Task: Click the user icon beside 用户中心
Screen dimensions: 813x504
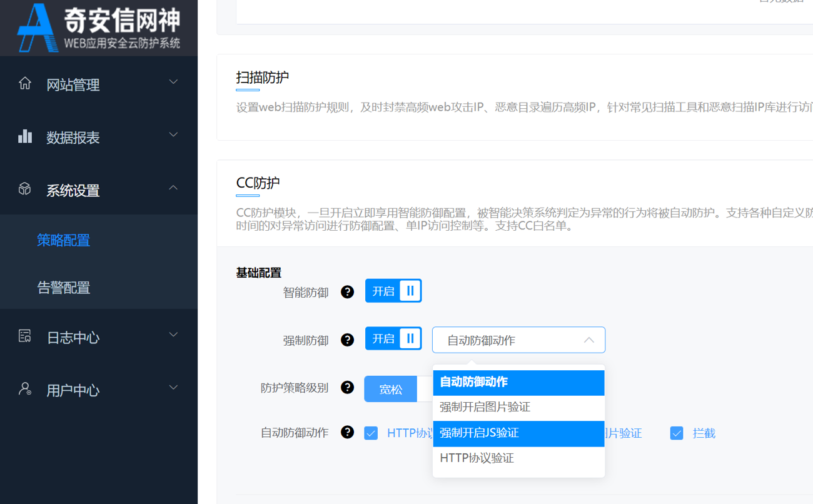Action: 25,389
